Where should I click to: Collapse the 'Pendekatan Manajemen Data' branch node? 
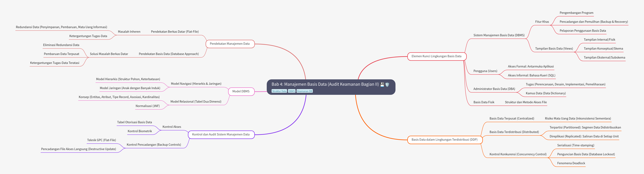tap(229, 44)
